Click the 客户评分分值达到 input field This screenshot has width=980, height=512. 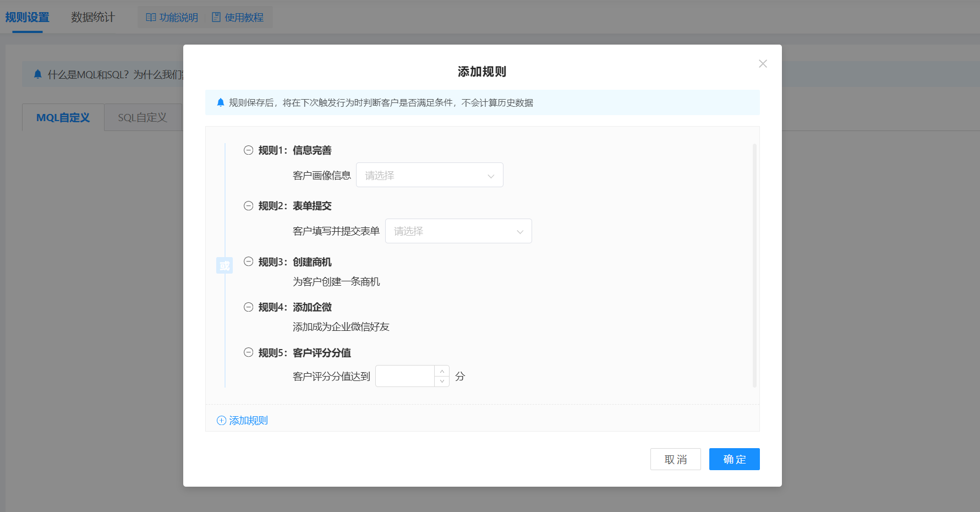coord(406,376)
